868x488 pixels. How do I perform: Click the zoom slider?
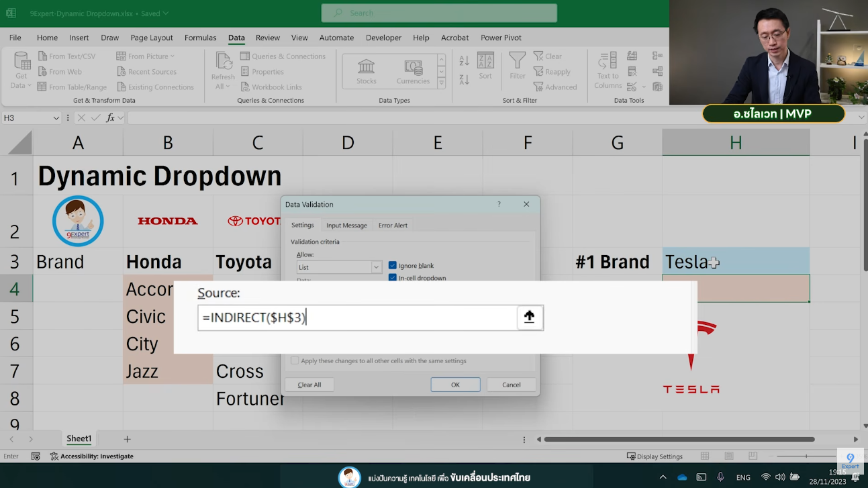point(806,456)
